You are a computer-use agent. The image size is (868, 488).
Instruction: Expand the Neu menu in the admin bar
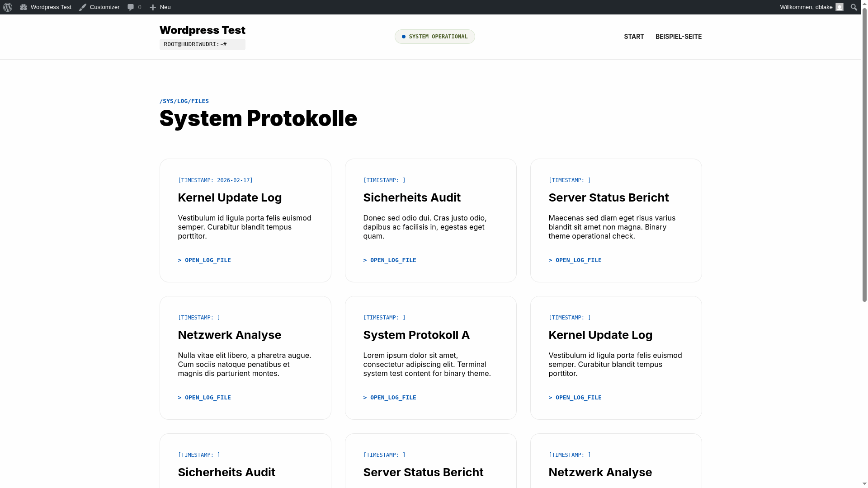coord(160,7)
